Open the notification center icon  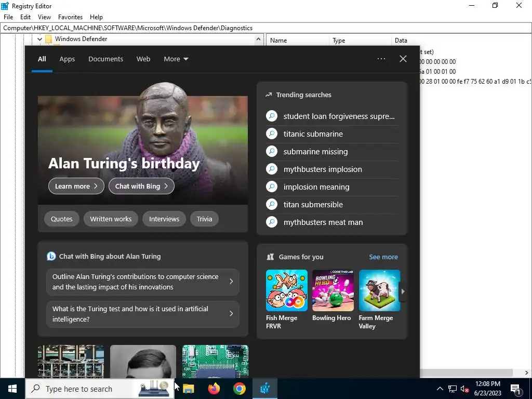point(516,389)
